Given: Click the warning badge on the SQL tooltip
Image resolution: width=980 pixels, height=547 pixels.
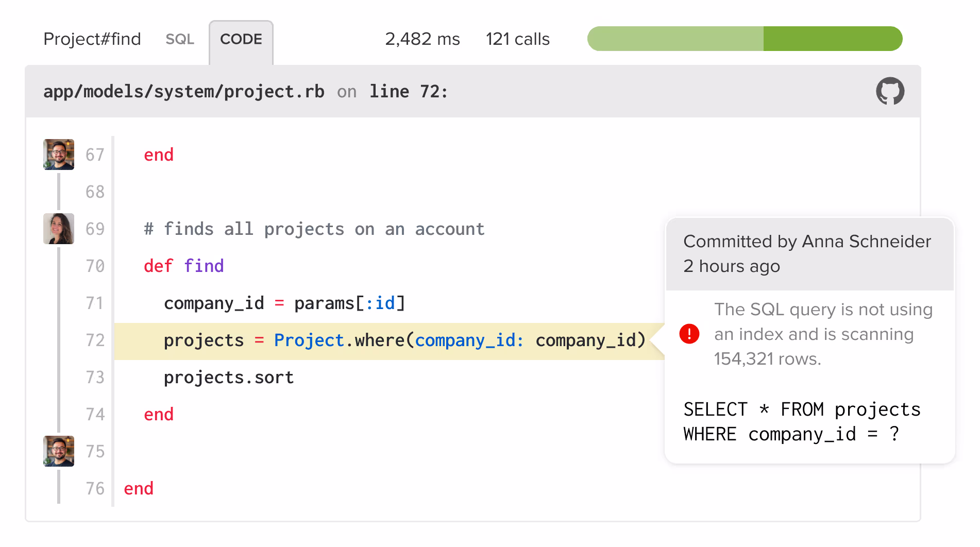Looking at the screenshot, I should pos(689,334).
